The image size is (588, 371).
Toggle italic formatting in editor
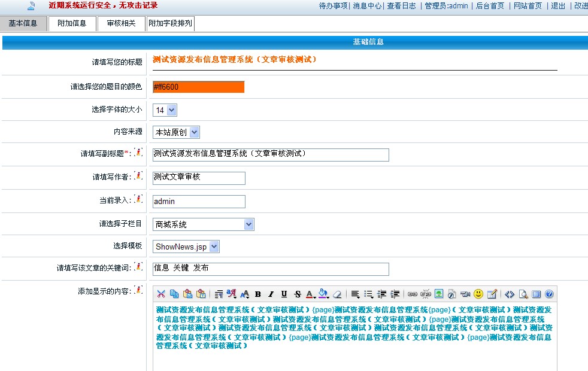pyautogui.click(x=271, y=294)
